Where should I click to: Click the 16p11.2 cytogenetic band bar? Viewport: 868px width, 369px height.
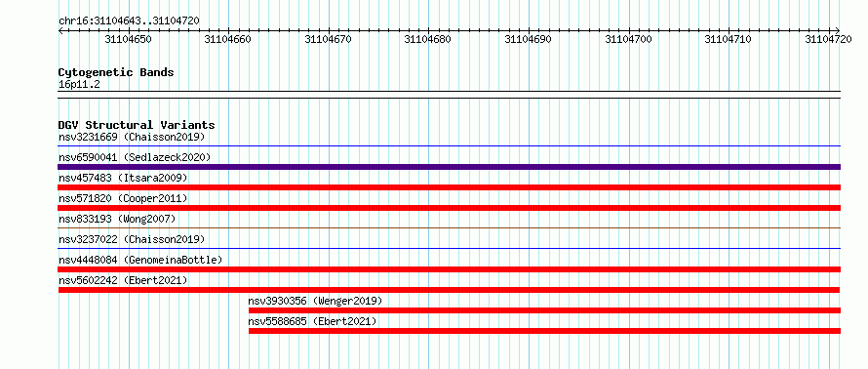coord(450,95)
